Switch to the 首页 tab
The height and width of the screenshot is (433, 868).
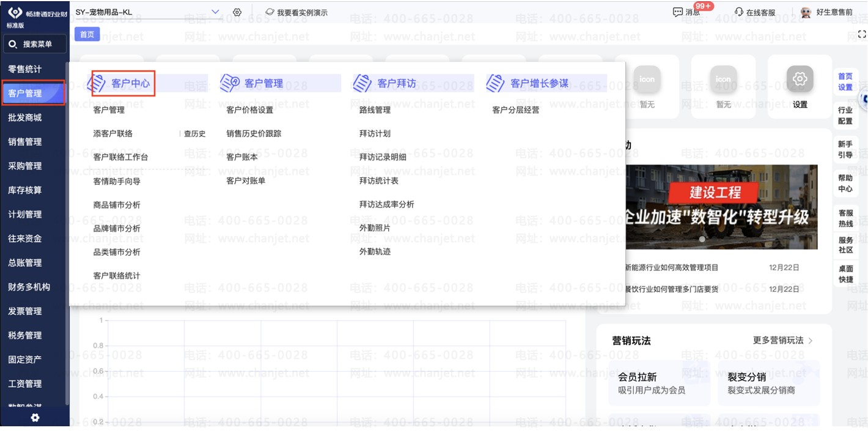87,34
